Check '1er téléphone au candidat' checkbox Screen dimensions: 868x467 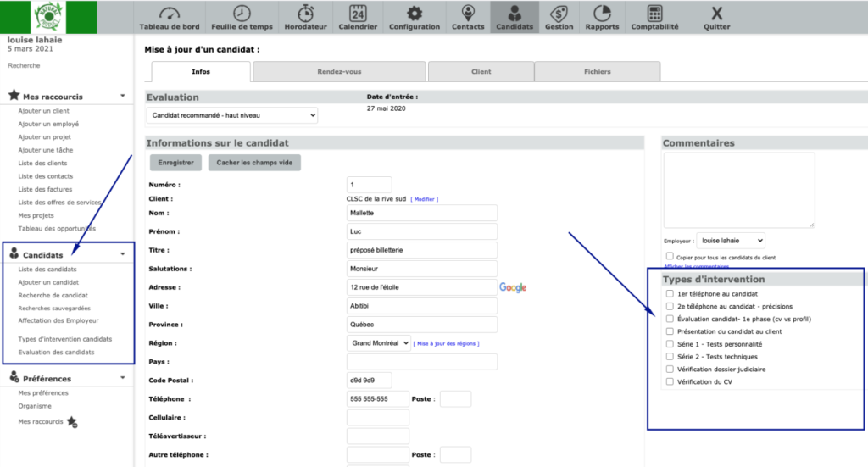[x=670, y=294]
